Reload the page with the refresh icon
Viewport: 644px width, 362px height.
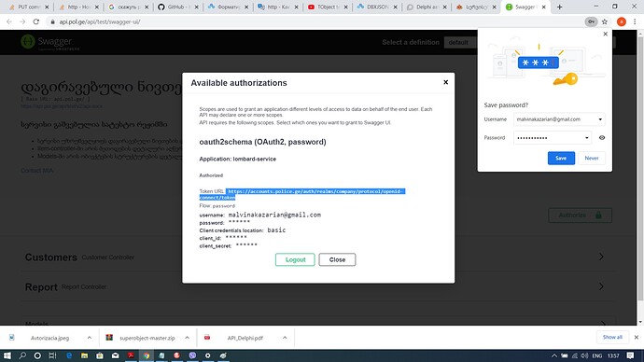click(x=36, y=21)
